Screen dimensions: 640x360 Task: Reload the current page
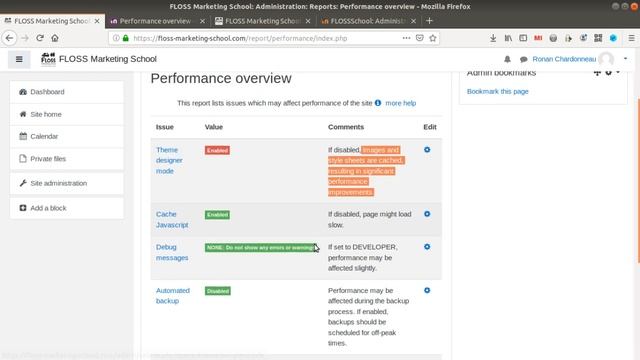[40, 38]
